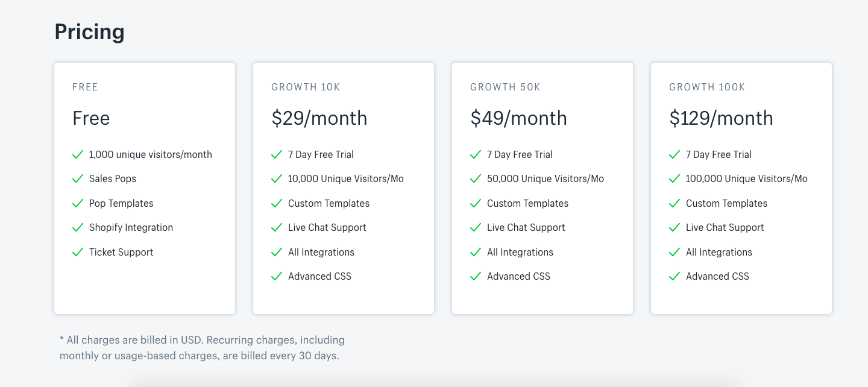
Task: Click the "Free" price label
Action: pyautogui.click(x=90, y=118)
